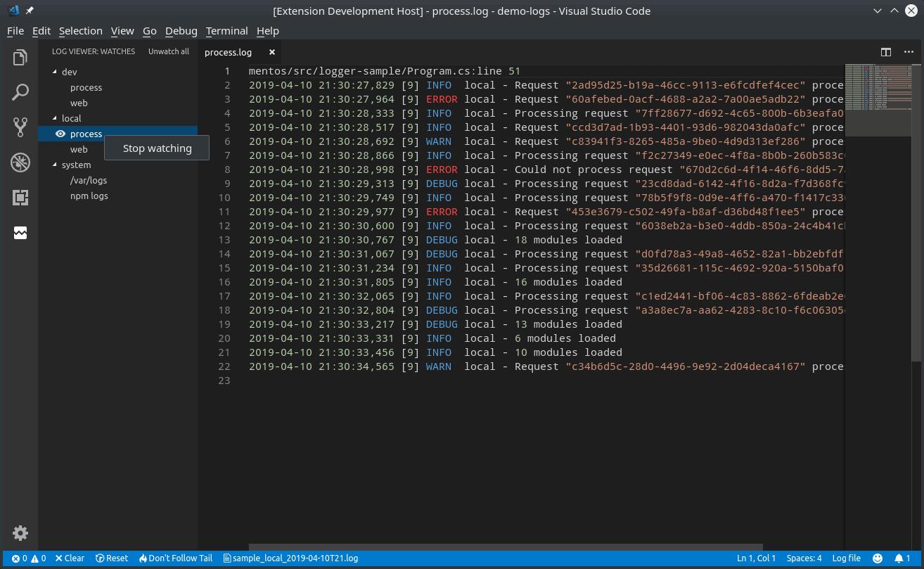
Task: Open the Manage gear icon
Action: coord(20,533)
